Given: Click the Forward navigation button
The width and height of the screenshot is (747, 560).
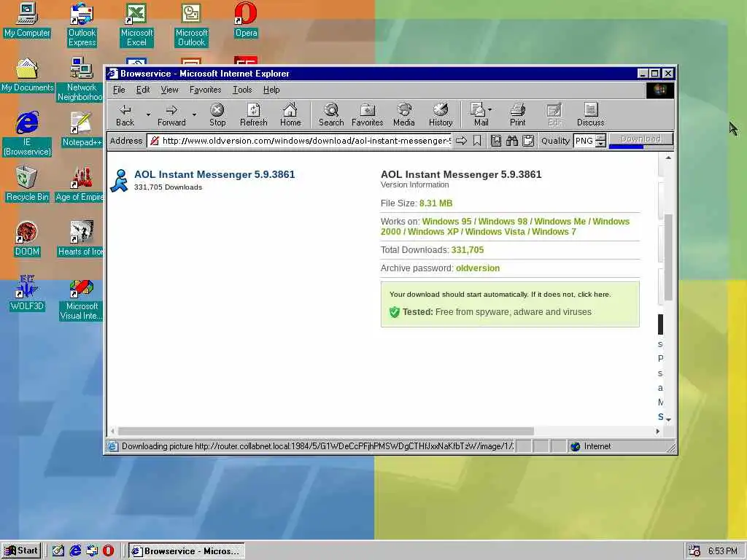Looking at the screenshot, I should click(x=171, y=115).
